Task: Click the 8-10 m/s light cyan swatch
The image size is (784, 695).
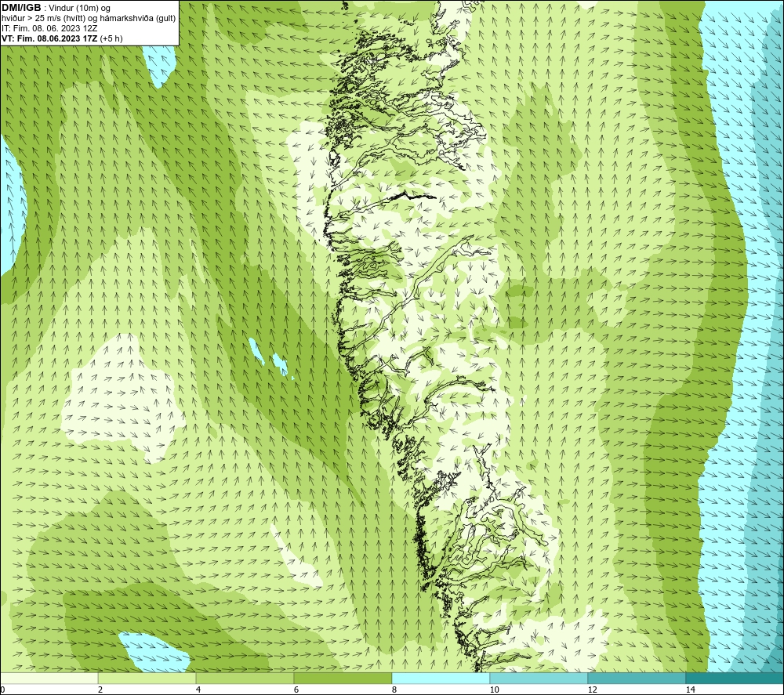Action: tap(441, 679)
